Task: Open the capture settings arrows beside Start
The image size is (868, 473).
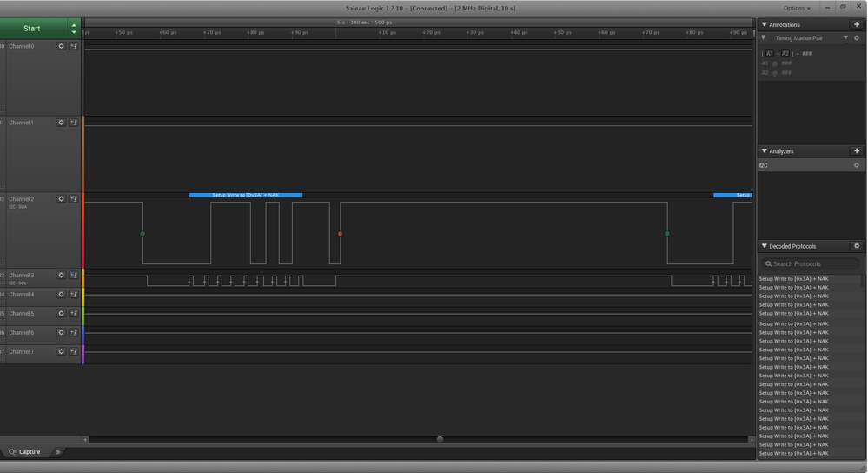Action: tap(74, 29)
